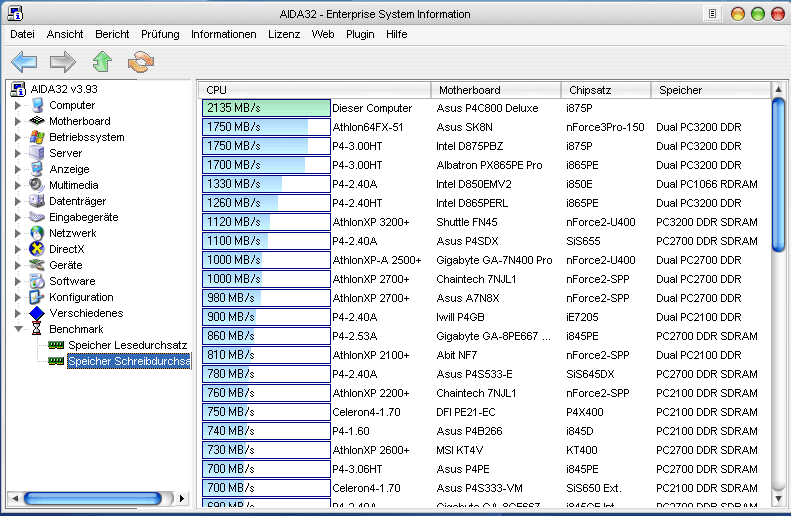Sort by the Chipsatz column header
Screen dimensions: 791x516
pyautogui.click(x=588, y=90)
